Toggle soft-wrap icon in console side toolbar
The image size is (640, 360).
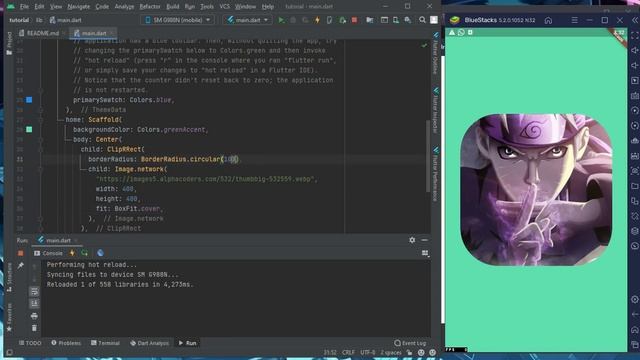pyautogui.click(x=34, y=291)
